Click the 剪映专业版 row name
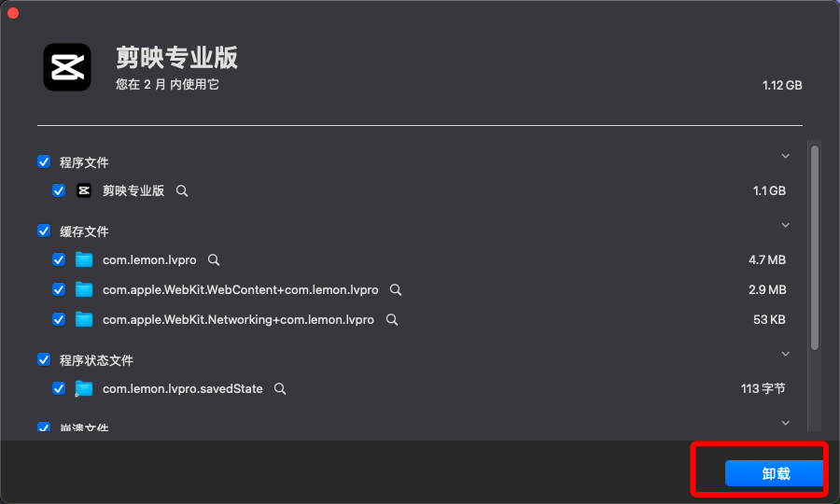This screenshot has height=504, width=840. click(x=133, y=190)
